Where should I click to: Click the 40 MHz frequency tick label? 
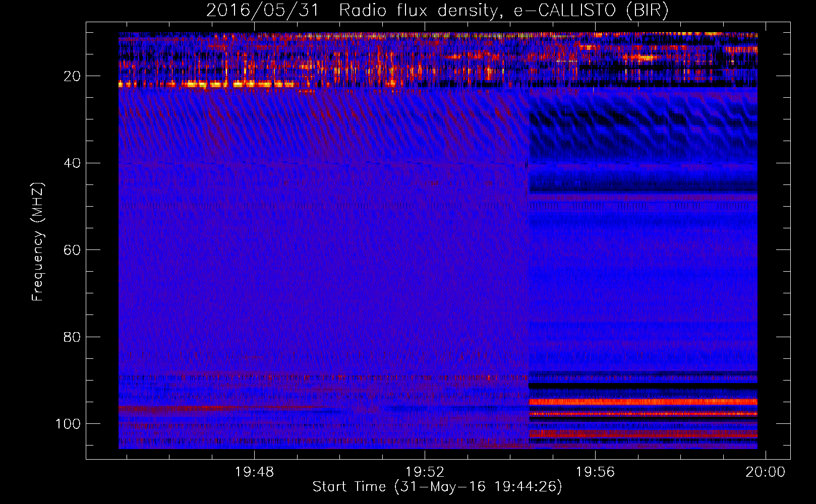point(72,163)
